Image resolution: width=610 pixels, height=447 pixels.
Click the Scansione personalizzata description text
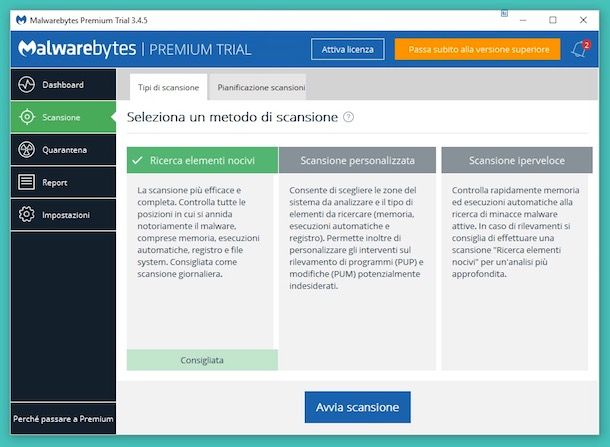pos(356,238)
